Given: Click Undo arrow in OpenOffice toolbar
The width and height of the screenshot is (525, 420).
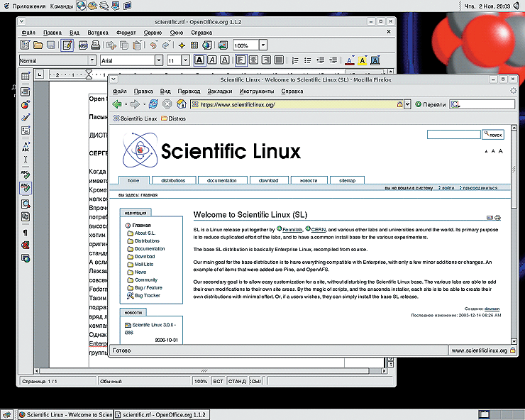Looking at the screenshot, I should (x=153, y=45).
